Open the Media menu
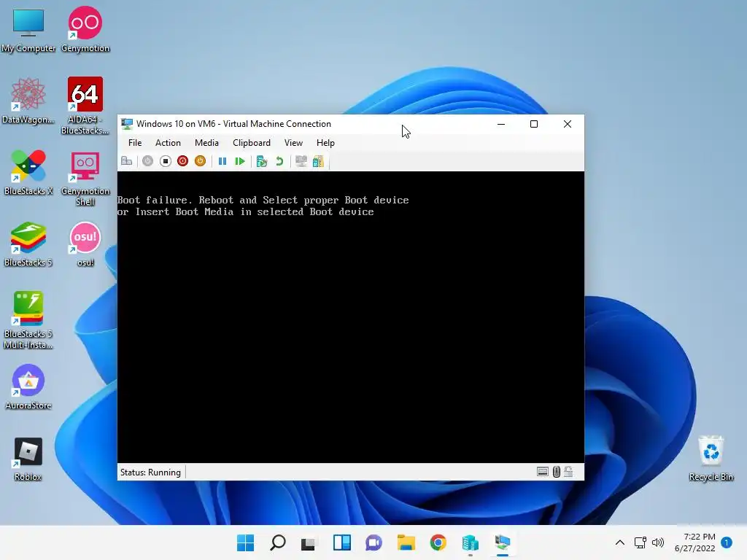 pos(206,143)
